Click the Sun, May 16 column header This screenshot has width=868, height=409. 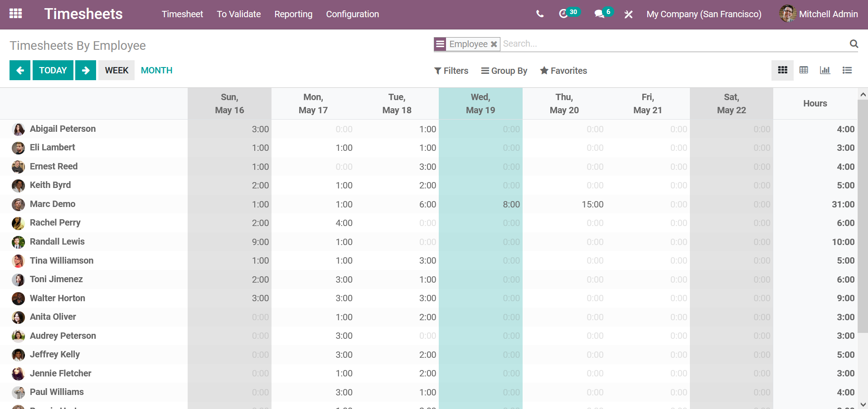[229, 104]
